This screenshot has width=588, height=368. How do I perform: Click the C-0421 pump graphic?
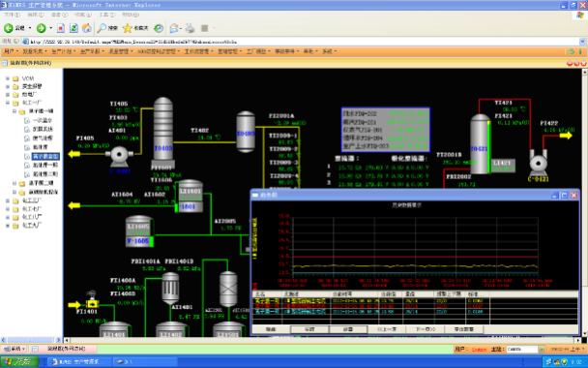tap(539, 163)
